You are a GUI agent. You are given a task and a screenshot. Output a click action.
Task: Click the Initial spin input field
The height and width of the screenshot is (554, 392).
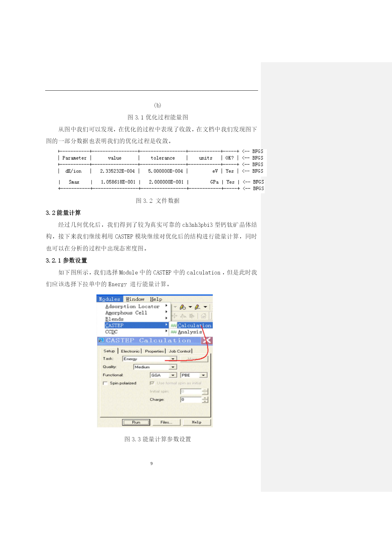point(191,391)
